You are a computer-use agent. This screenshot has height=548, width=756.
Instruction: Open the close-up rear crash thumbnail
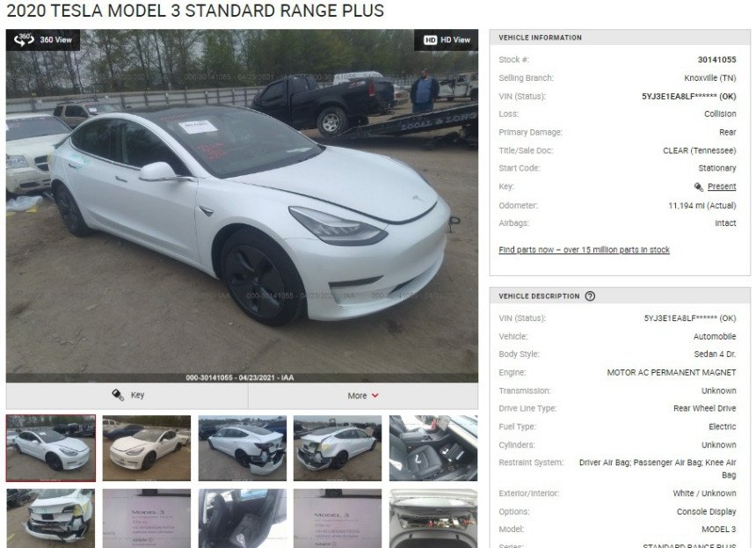[51, 518]
